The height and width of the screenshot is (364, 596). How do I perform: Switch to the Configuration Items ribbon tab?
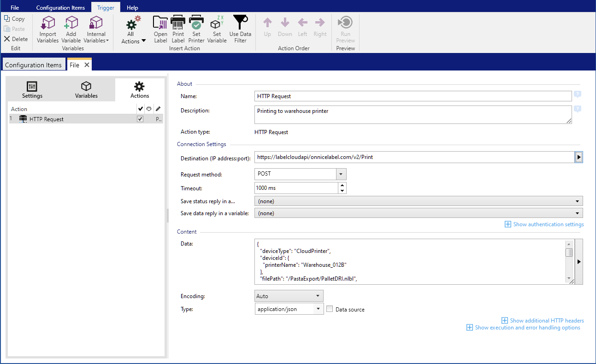click(60, 8)
